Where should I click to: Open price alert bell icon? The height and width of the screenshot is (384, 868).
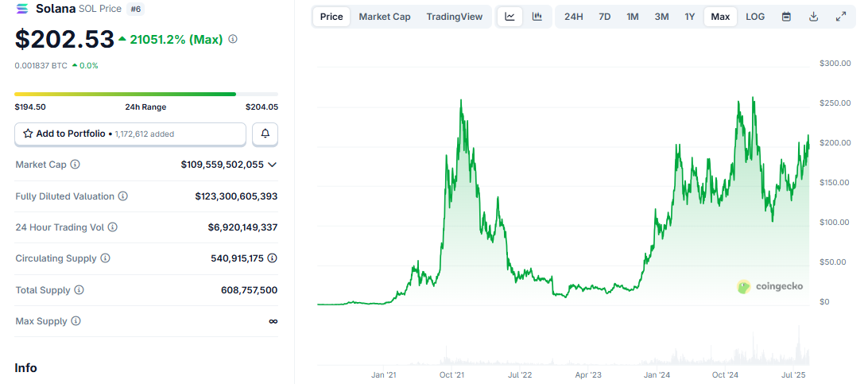coord(265,134)
